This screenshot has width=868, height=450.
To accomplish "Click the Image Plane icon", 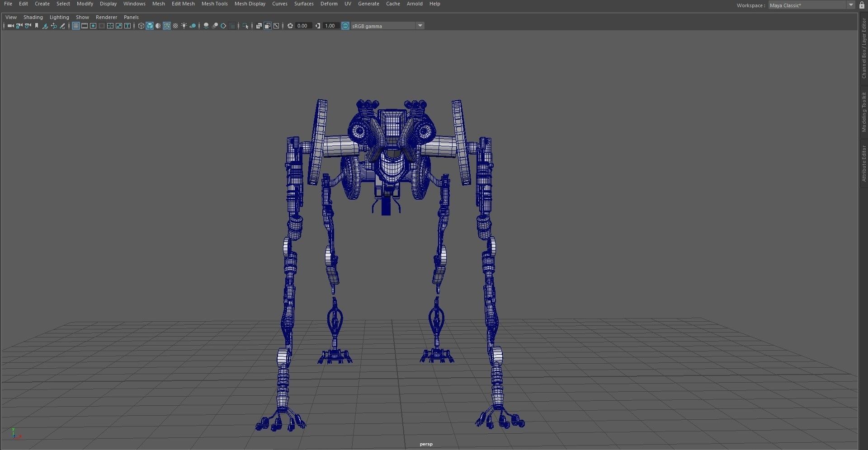I will point(45,26).
